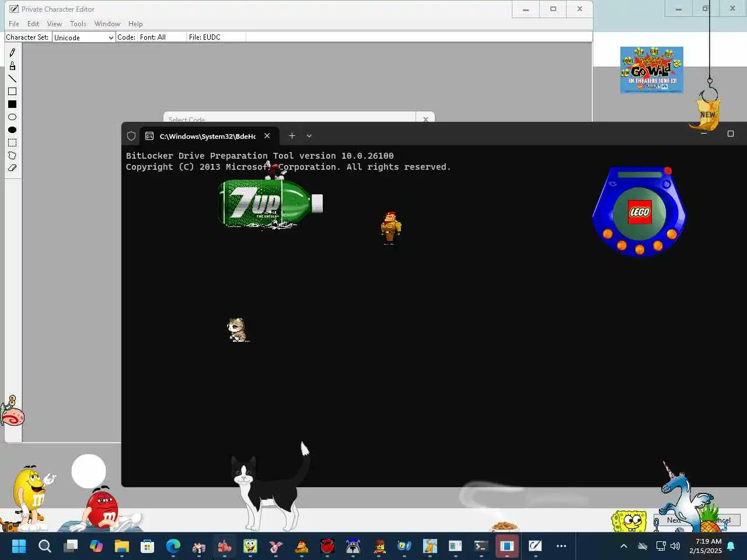Screen dimensions: 747x560
Task: Open Task View on the taskbar
Action: click(x=71, y=546)
